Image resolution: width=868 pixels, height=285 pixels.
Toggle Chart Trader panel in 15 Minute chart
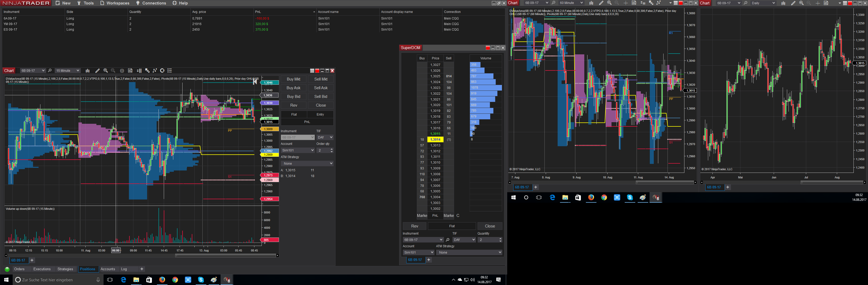(x=139, y=71)
